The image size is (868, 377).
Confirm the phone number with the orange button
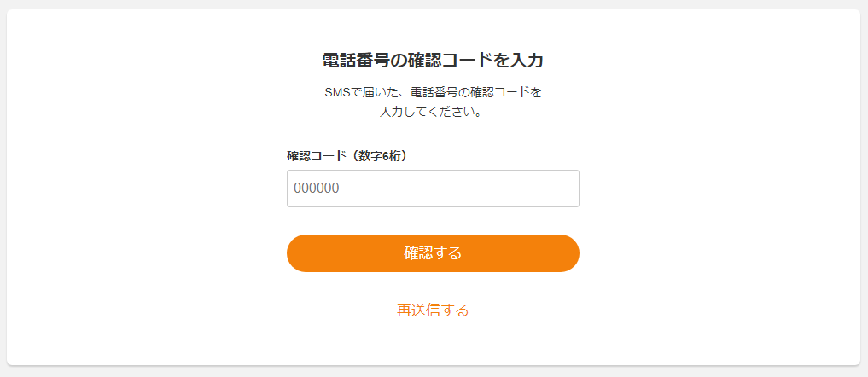(x=433, y=253)
